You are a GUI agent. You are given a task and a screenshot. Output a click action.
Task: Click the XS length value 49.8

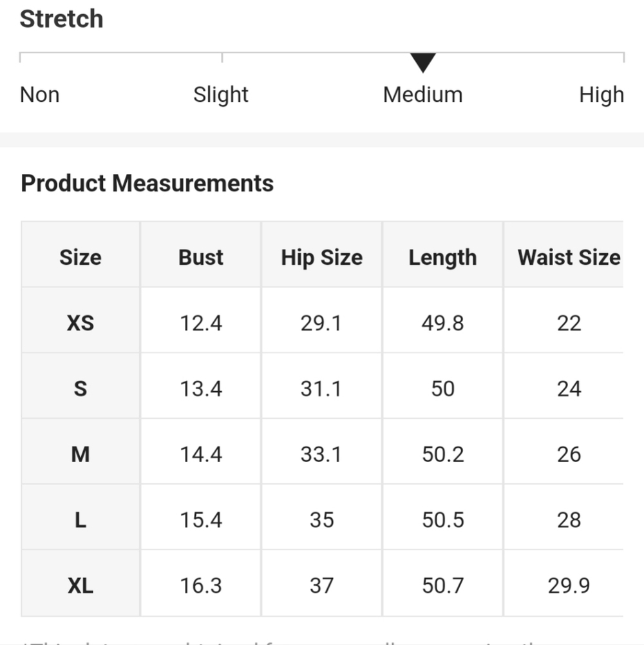(442, 323)
